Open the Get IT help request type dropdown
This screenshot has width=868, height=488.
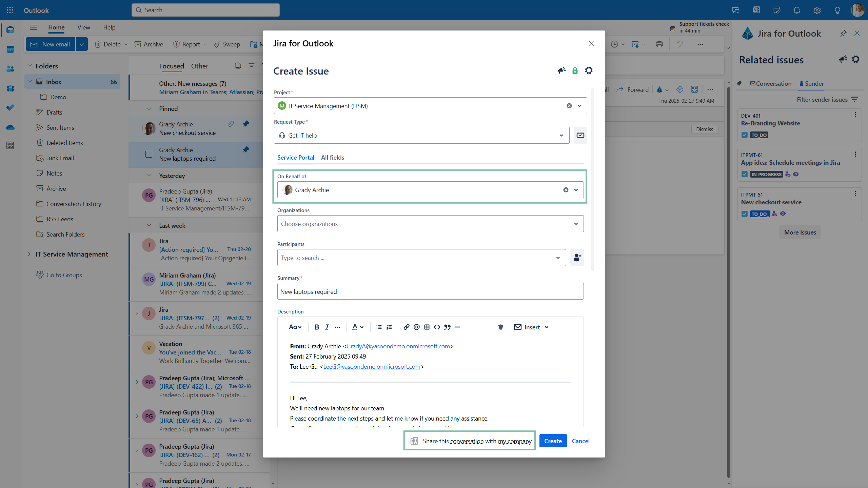[561, 135]
